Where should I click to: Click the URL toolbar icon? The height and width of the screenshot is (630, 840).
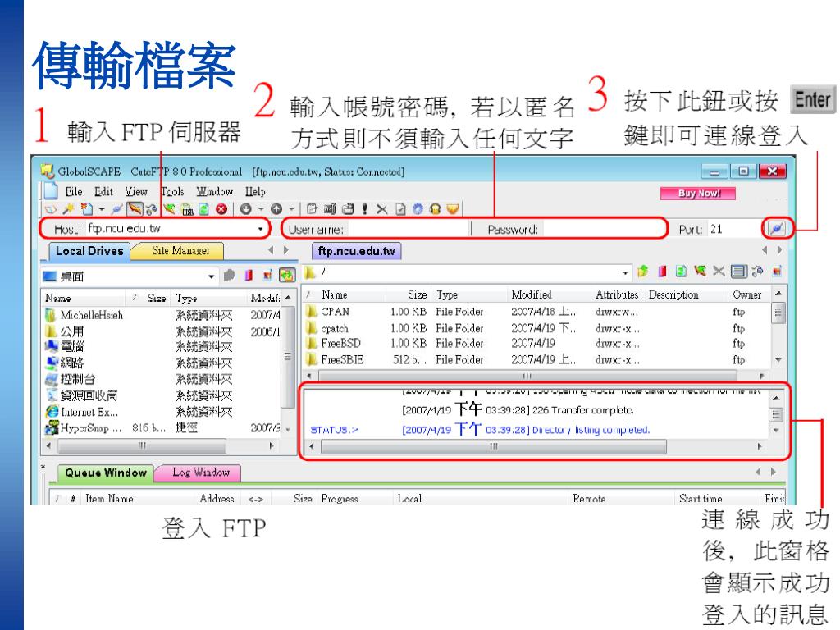(186, 209)
